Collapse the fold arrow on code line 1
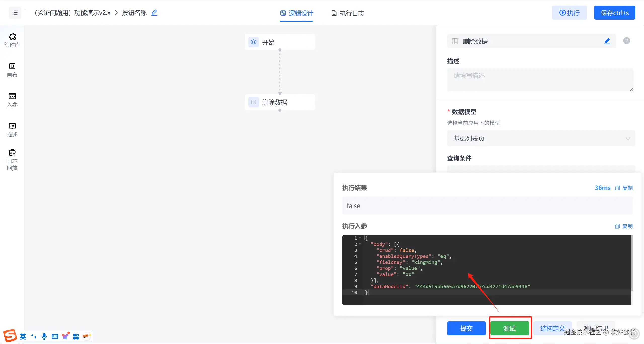 click(360, 238)
